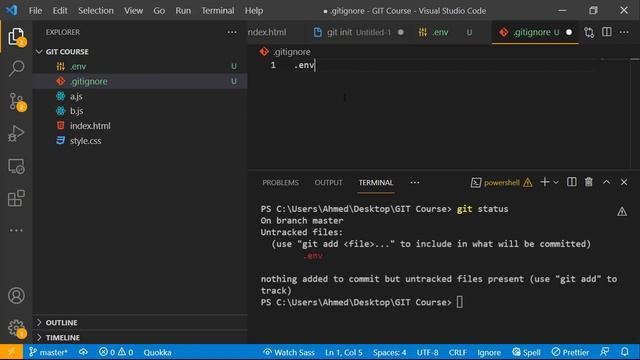Open the View menu
Viewport: 640px width, 360px height.
133,11
